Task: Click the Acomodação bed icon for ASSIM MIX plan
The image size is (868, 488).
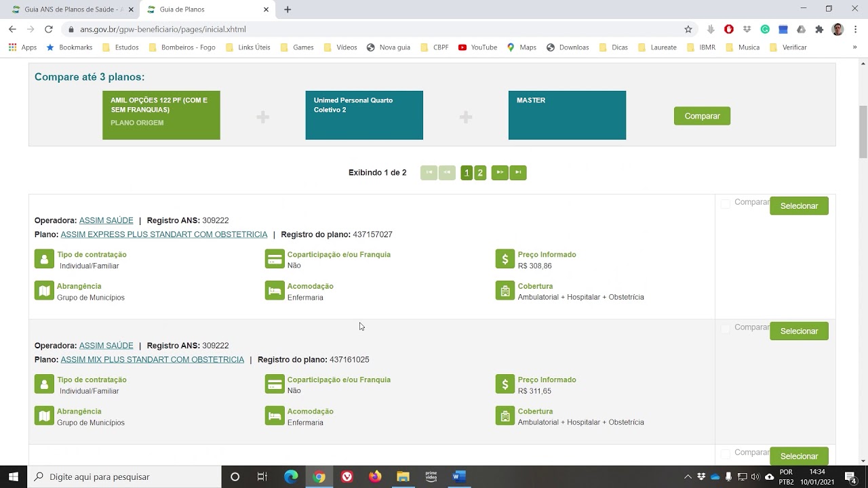Action: [x=275, y=416]
